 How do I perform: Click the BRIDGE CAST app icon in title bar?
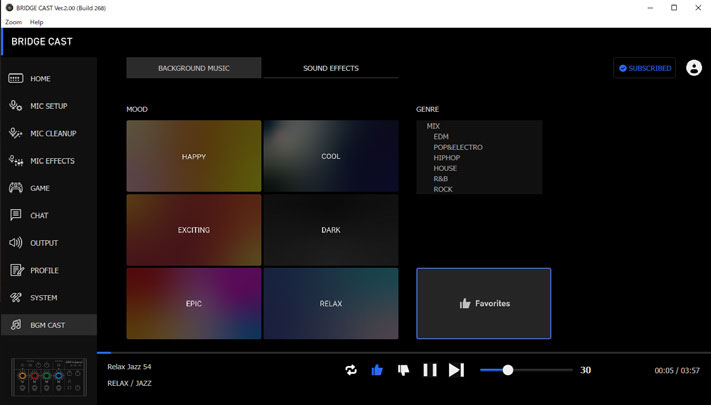[x=9, y=8]
